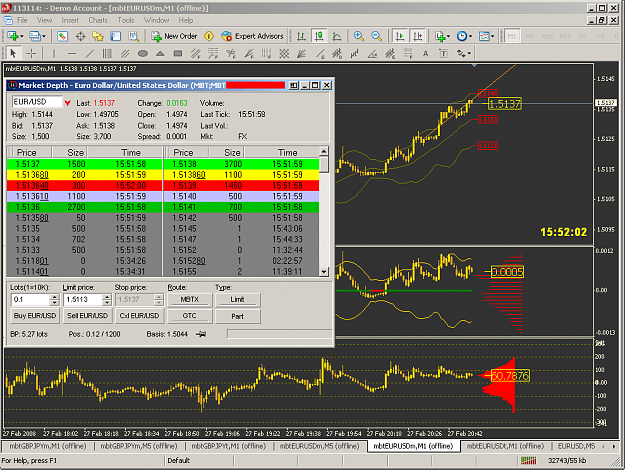Click the Sell EUR/USD button
This screenshot has height=470, width=625.
(87, 315)
